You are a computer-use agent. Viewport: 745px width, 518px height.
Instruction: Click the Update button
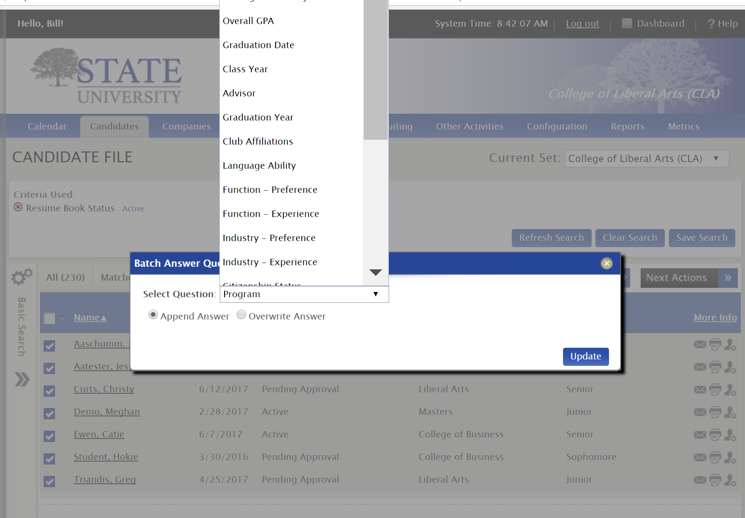pyautogui.click(x=586, y=356)
